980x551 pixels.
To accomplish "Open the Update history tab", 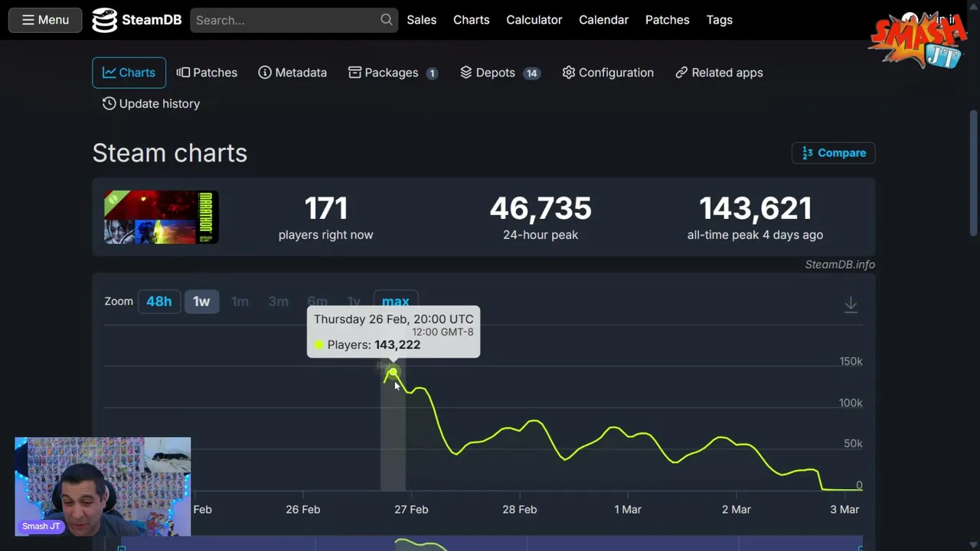I will 151,103.
